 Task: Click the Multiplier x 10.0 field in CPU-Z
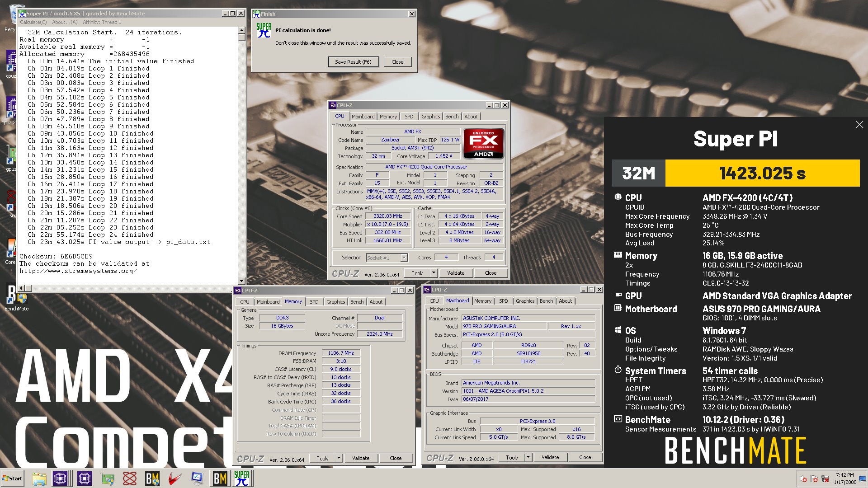coord(388,225)
